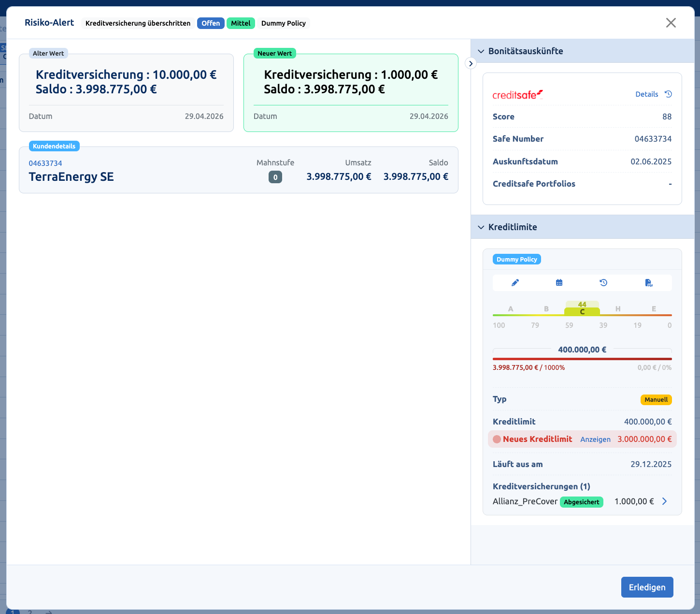Image resolution: width=700 pixels, height=614 pixels.
Task: Open customer number 04633734 link
Action: pos(45,163)
